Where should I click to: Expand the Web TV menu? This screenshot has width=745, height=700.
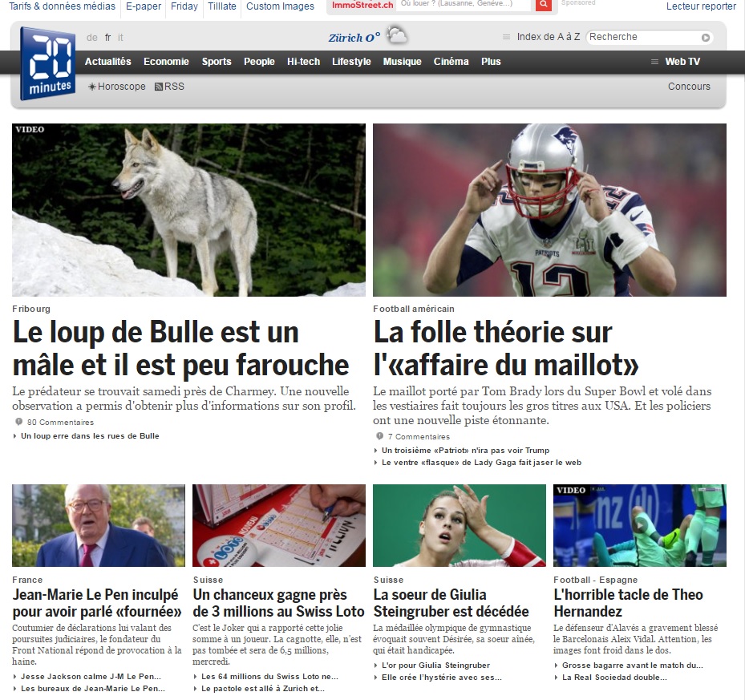pyautogui.click(x=675, y=61)
